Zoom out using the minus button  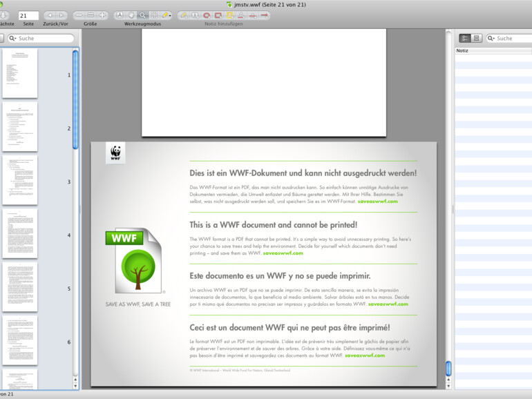[79, 15]
